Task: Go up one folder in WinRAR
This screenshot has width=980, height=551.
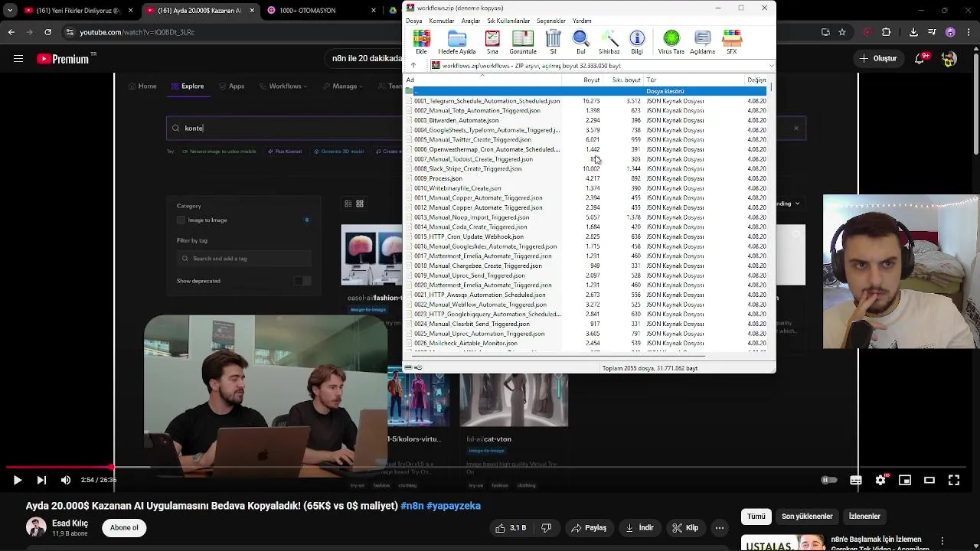Action: (413, 66)
